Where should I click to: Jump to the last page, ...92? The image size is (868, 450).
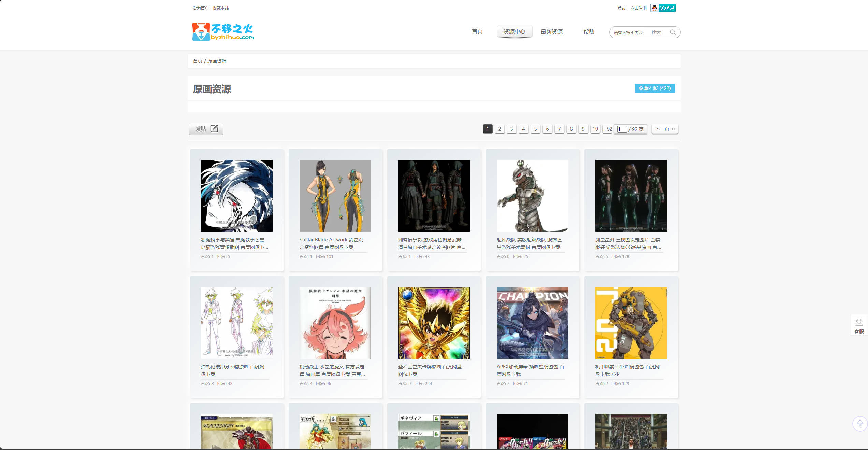(x=607, y=129)
